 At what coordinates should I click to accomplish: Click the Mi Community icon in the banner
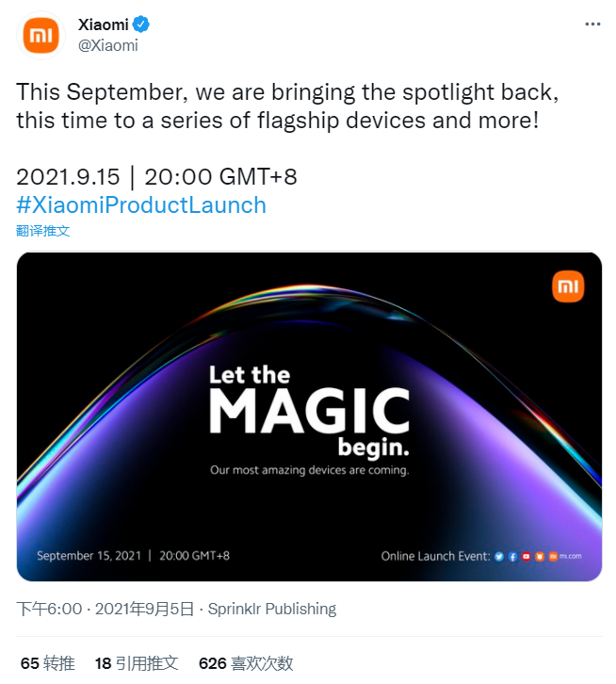(540, 556)
